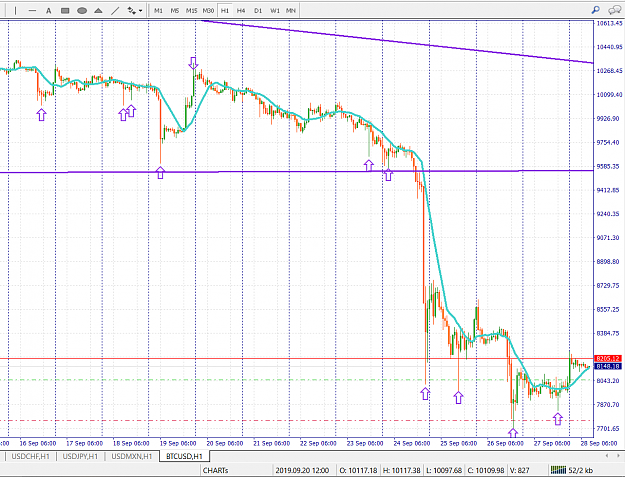This screenshot has height=477, width=625.
Task: Select the horizontal line drawing tool
Action: coord(32,10)
